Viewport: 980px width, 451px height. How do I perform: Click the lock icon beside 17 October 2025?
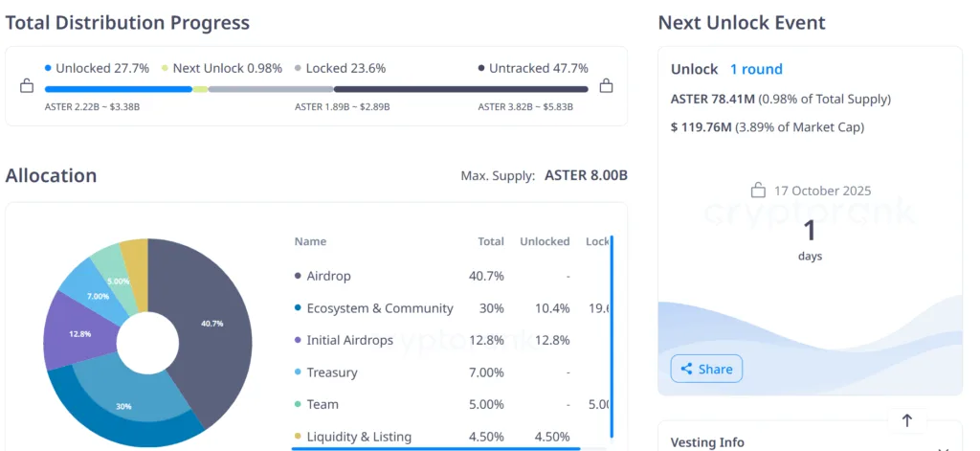[x=758, y=190]
